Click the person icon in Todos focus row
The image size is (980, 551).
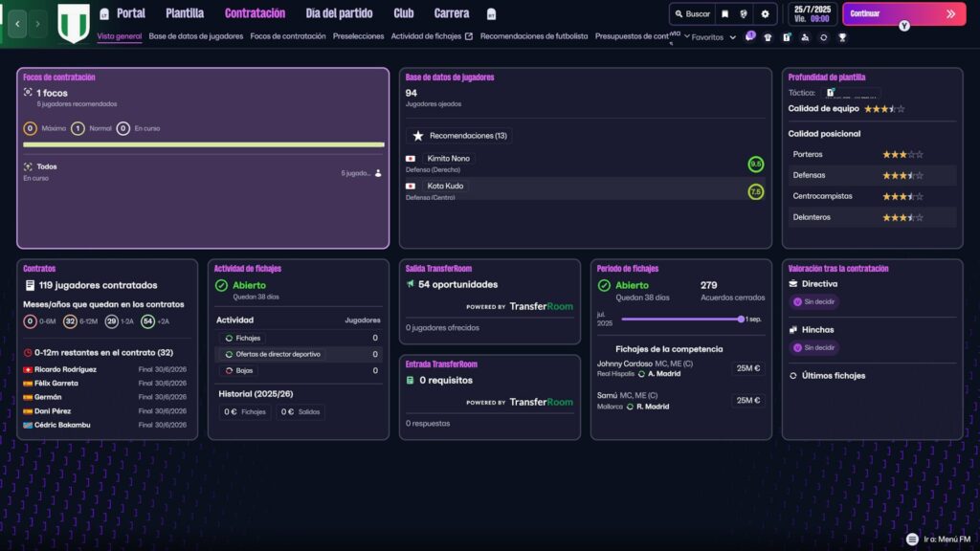click(378, 173)
